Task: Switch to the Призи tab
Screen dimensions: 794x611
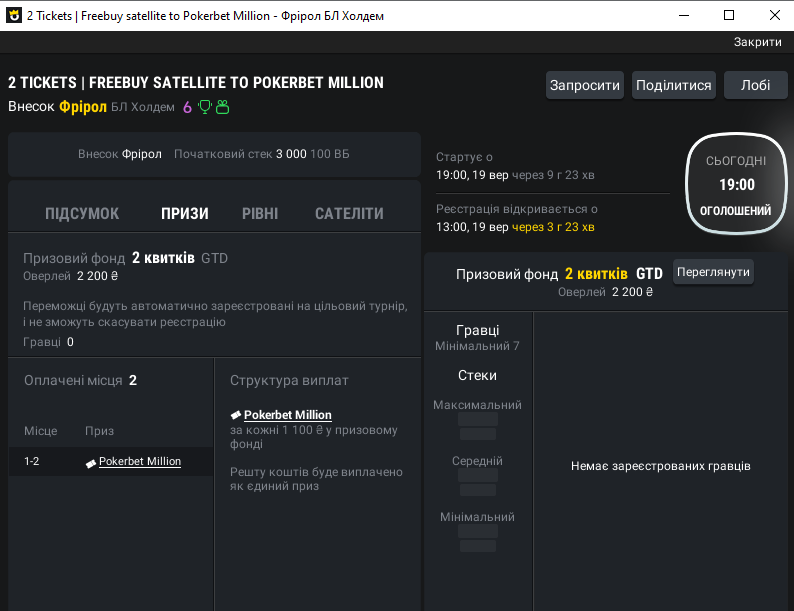Action: [x=185, y=214]
